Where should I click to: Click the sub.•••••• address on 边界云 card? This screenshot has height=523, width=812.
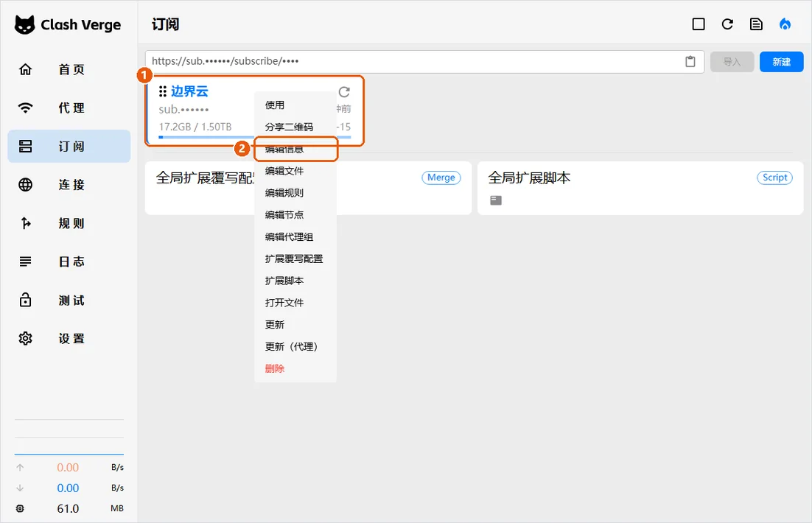coord(183,109)
